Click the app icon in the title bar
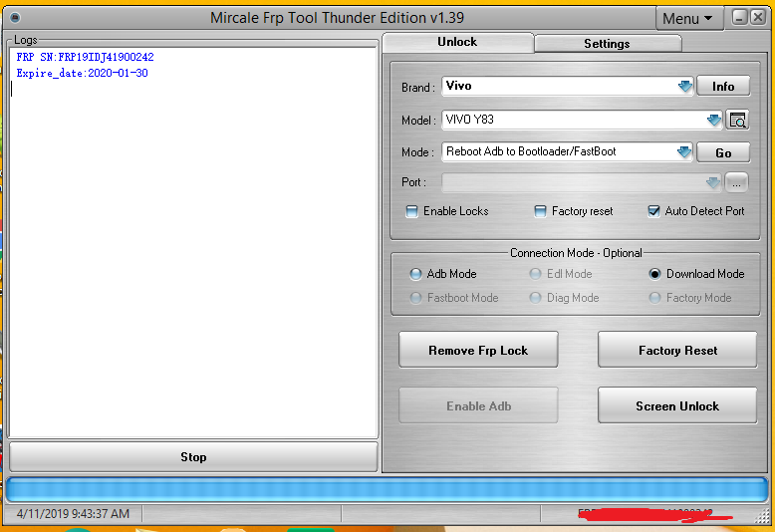The image size is (775, 532). pyautogui.click(x=15, y=18)
